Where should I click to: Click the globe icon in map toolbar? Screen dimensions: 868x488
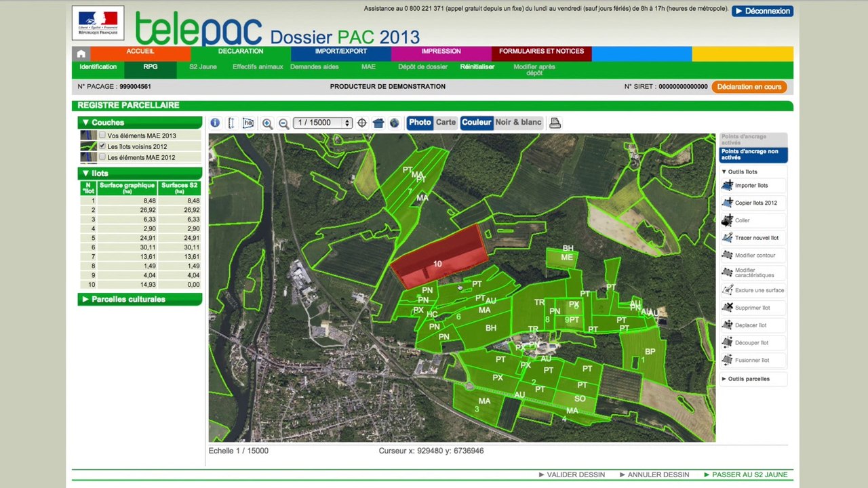[395, 123]
